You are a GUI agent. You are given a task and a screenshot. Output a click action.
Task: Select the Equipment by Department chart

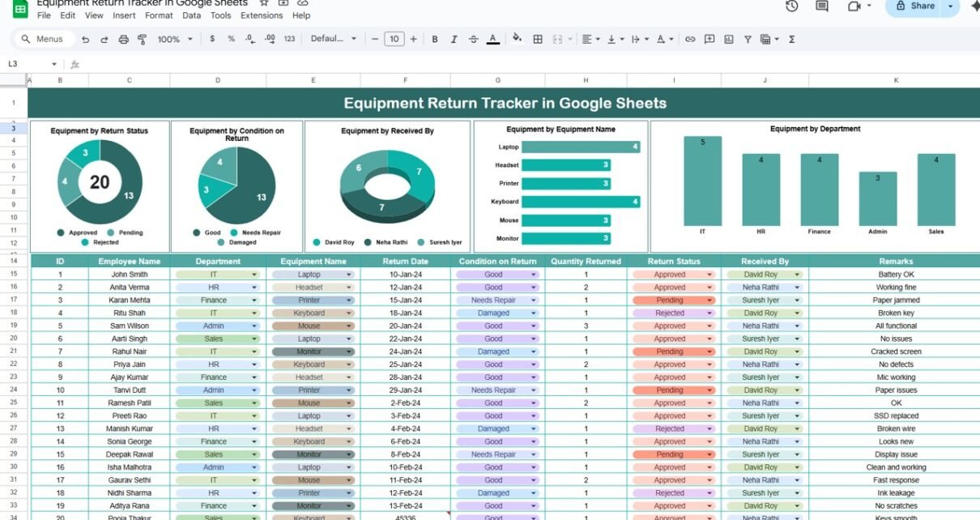[815, 186]
